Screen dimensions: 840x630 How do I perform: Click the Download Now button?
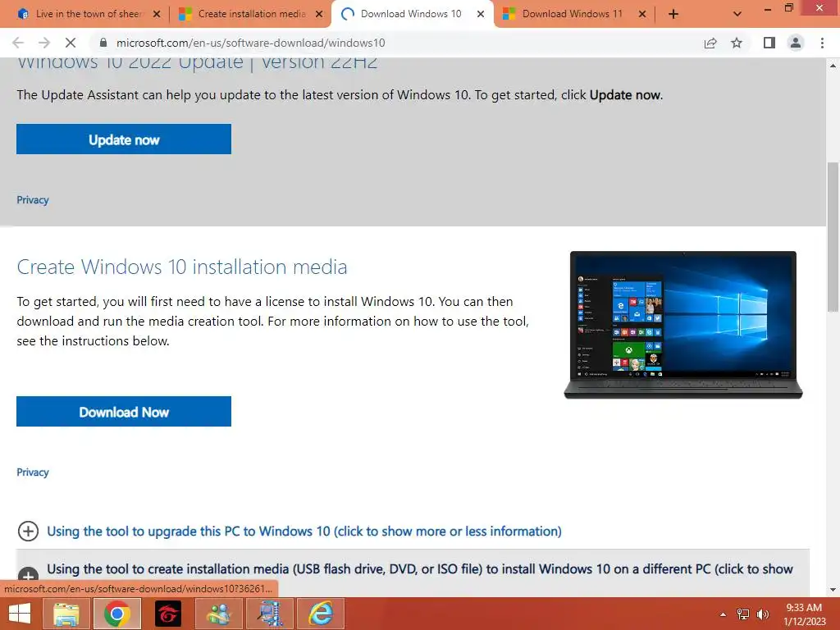124,412
